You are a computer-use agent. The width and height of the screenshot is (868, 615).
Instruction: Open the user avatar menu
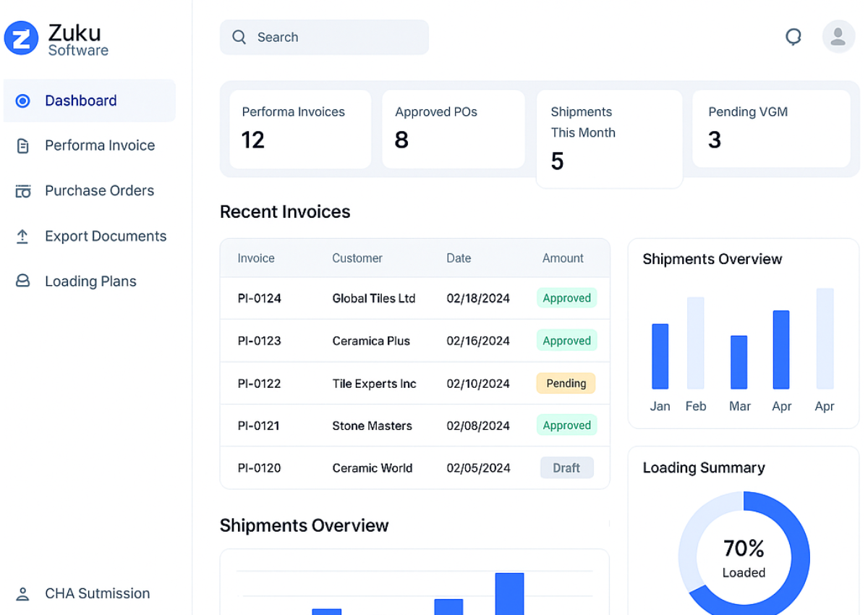(x=838, y=36)
